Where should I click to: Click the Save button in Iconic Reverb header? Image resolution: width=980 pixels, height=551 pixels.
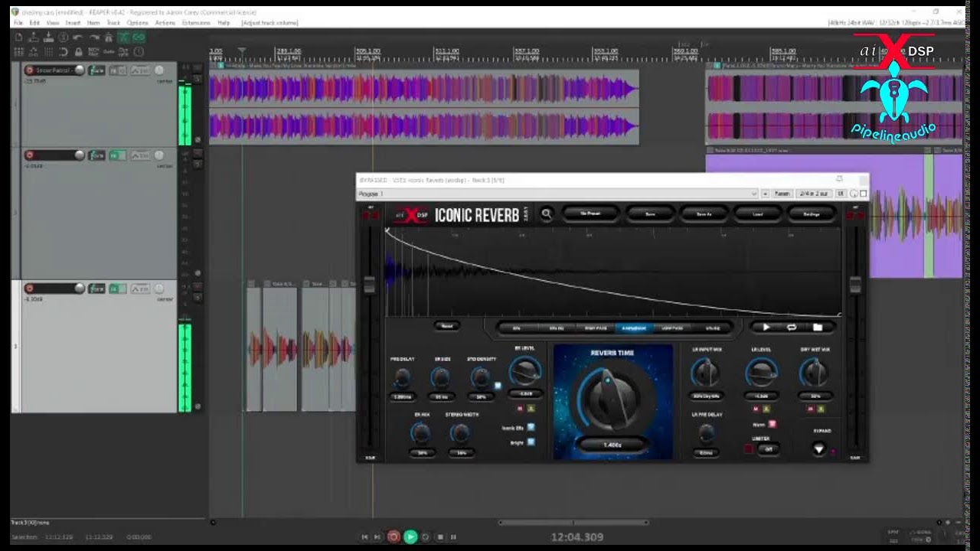click(x=650, y=214)
